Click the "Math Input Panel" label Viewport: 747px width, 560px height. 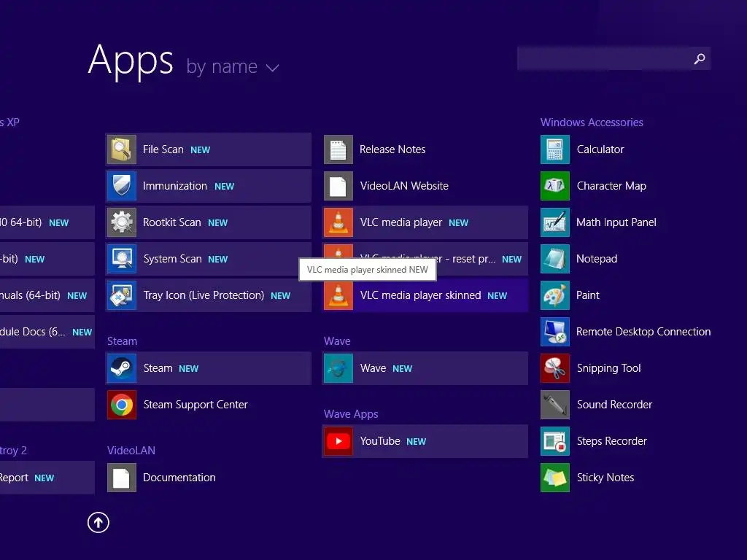pos(616,222)
